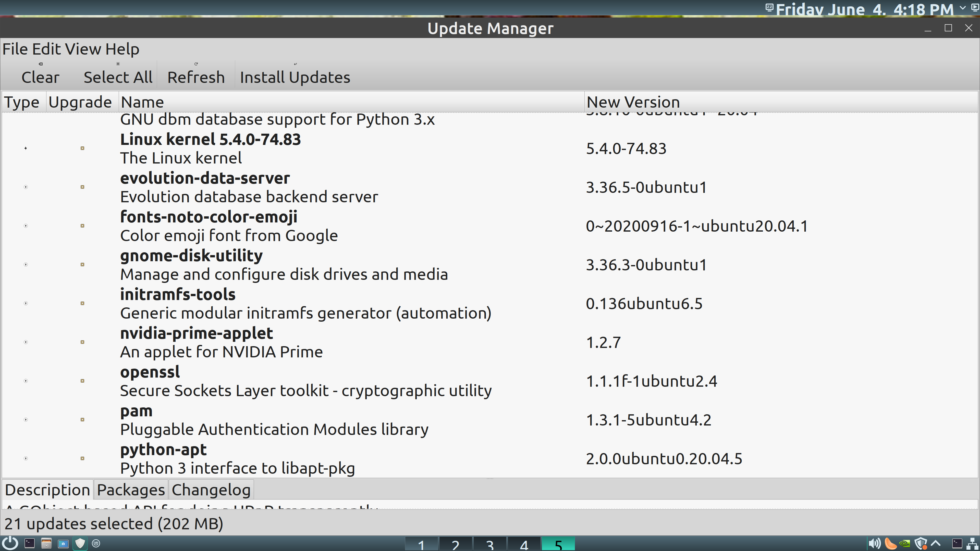Switch to workspace 5
The height and width of the screenshot is (551, 980).
pyautogui.click(x=558, y=544)
